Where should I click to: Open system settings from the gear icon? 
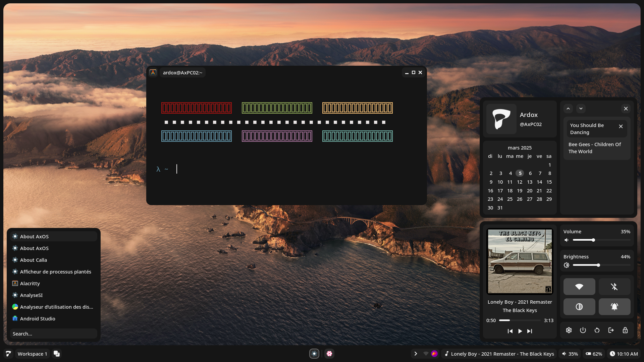point(569,330)
